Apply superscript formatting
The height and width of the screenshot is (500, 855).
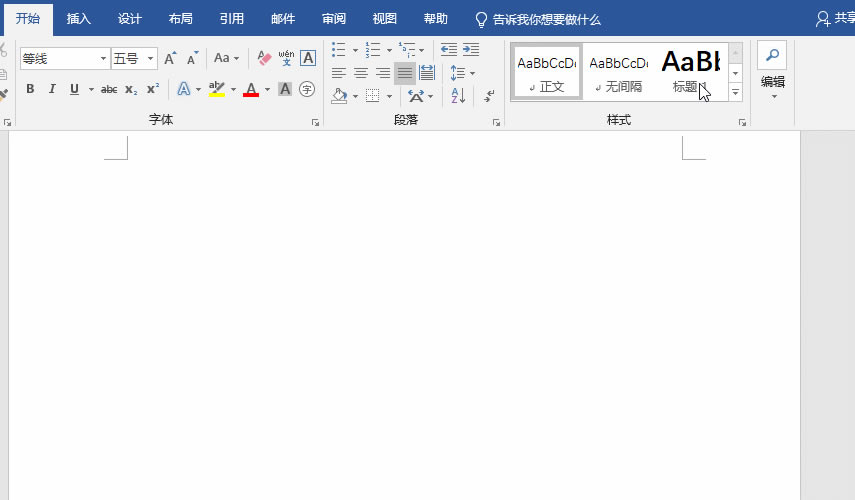click(x=153, y=89)
